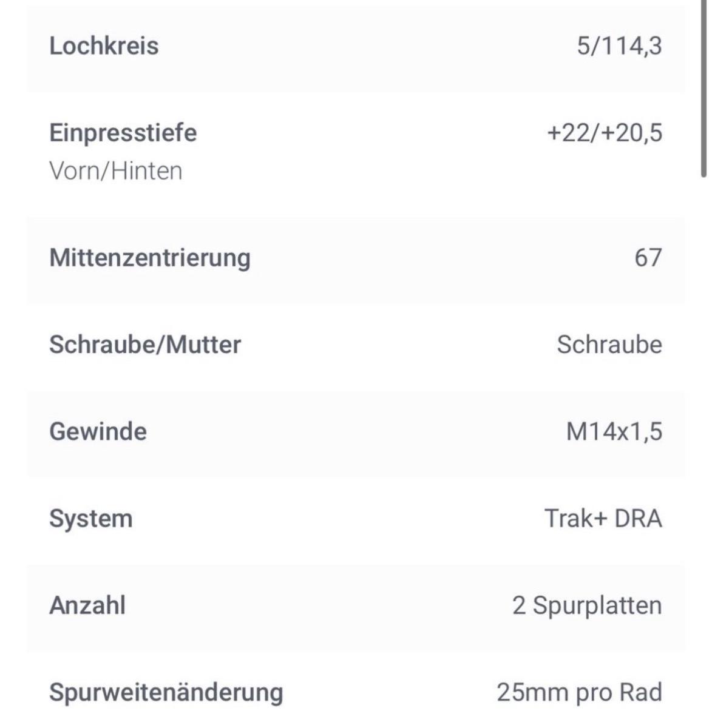The width and height of the screenshot is (712, 728).
Task: Click the System label
Action: (90, 519)
